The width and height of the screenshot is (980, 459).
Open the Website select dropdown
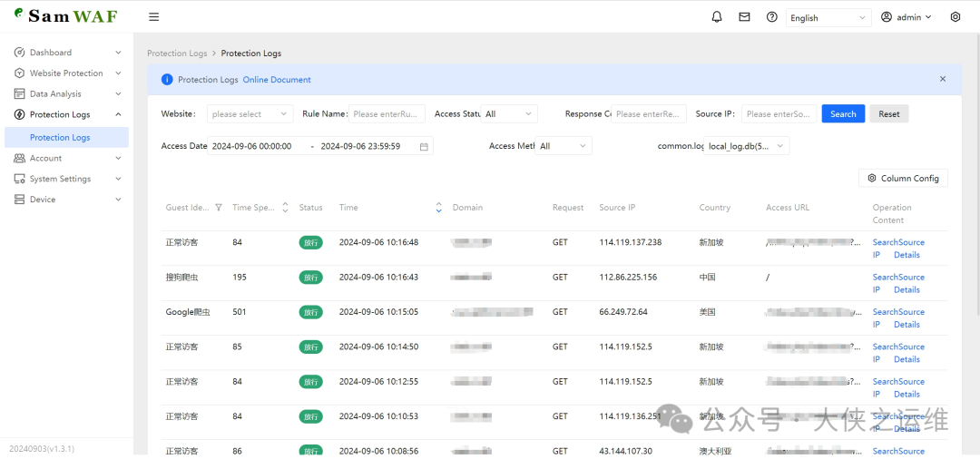(x=250, y=114)
